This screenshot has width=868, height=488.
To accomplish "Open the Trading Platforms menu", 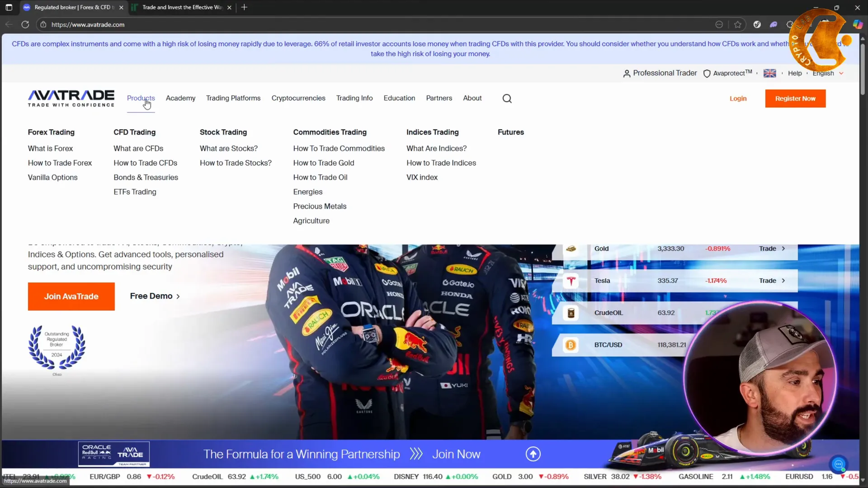I will pyautogui.click(x=233, y=98).
